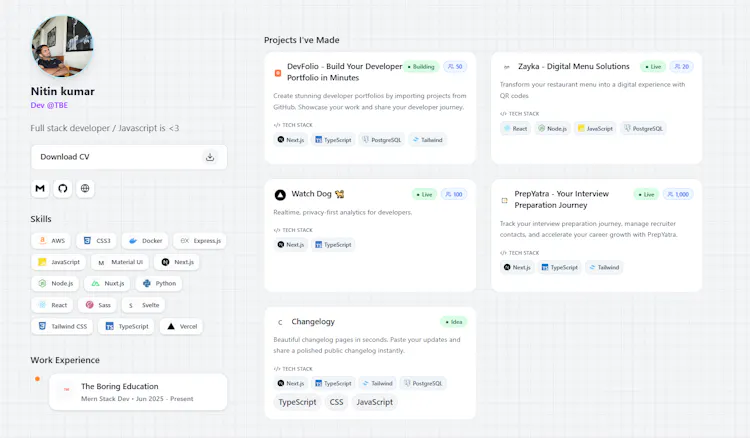
Task: Click the 1,000 users badge on PrepYatra
Action: (x=678, y=194)
